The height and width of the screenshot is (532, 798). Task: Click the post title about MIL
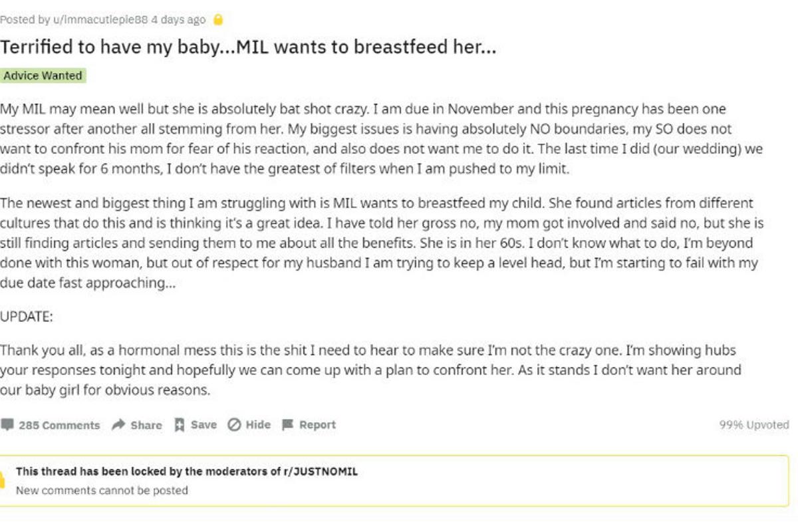tap(248, 47)
